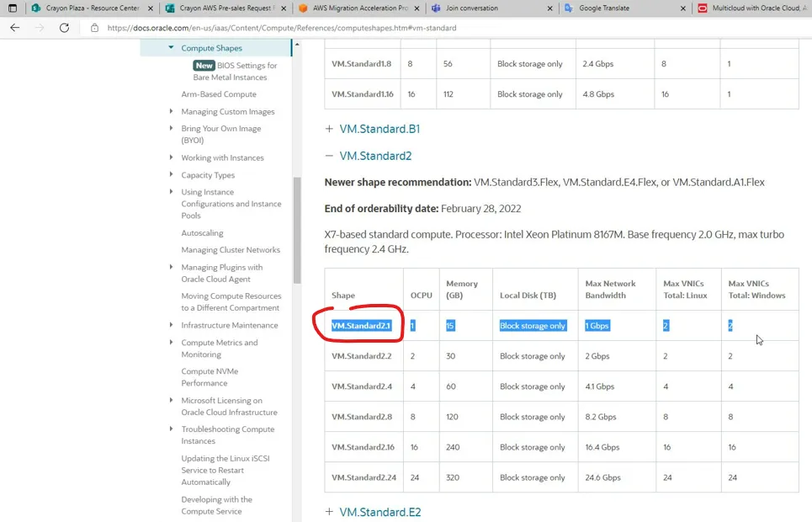Expand Troubleshooting Compute Instances arrow
812x522 pixels.
171,429
